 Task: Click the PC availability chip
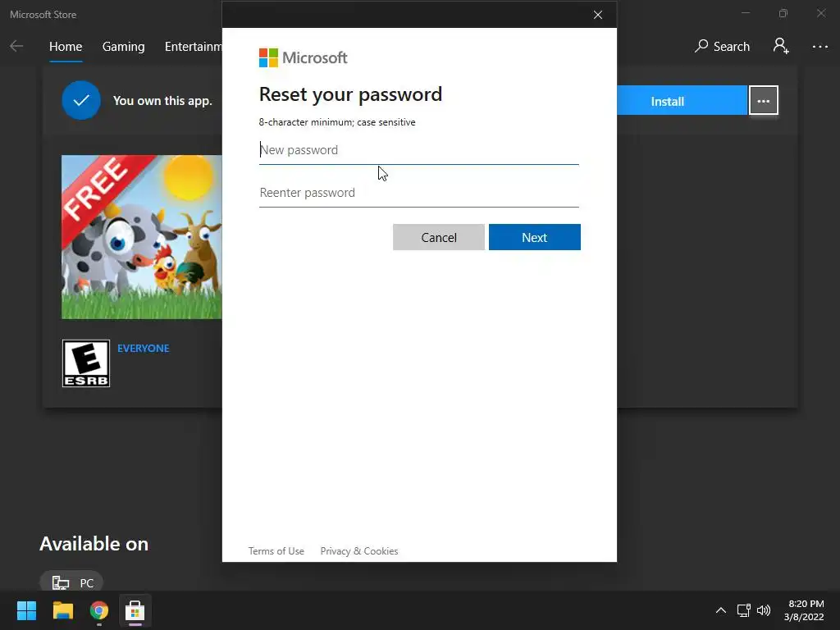tap(71, 582)
